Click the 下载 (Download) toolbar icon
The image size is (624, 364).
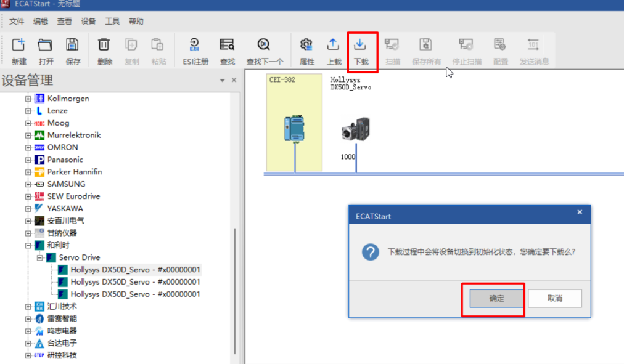[x=361, y=46]
